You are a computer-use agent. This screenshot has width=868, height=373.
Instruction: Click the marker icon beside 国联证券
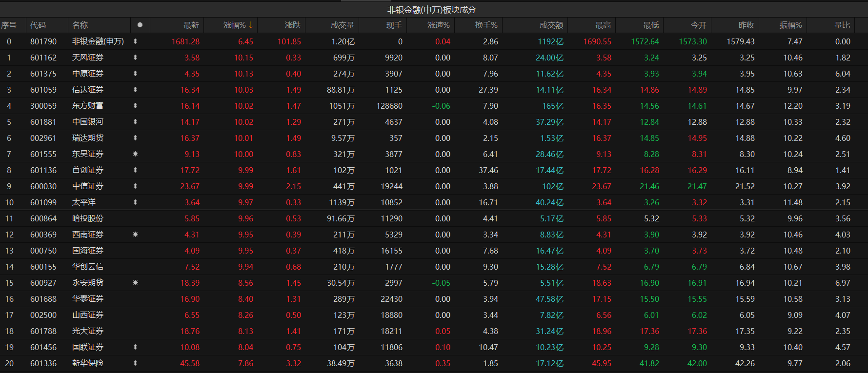click(x=135, y=347)
